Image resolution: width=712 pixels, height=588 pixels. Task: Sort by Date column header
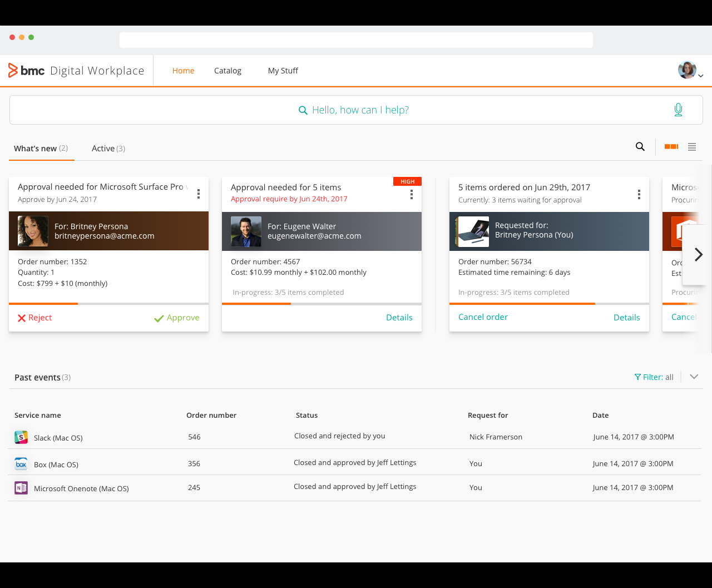click(601, 416)
